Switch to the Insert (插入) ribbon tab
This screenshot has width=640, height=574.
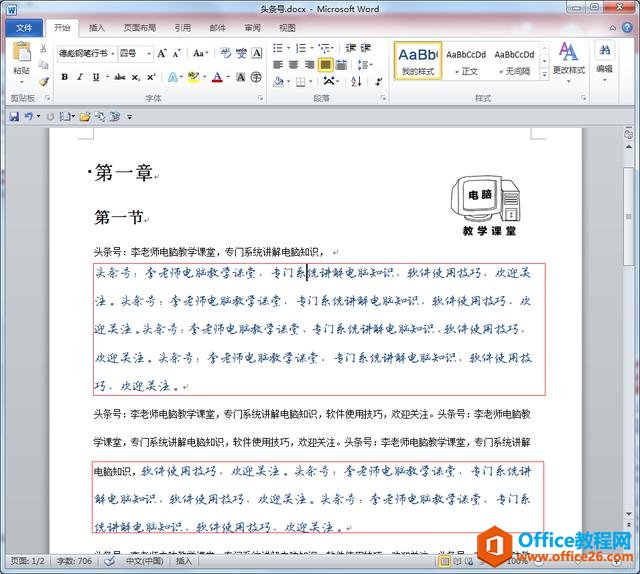point(97,28)
